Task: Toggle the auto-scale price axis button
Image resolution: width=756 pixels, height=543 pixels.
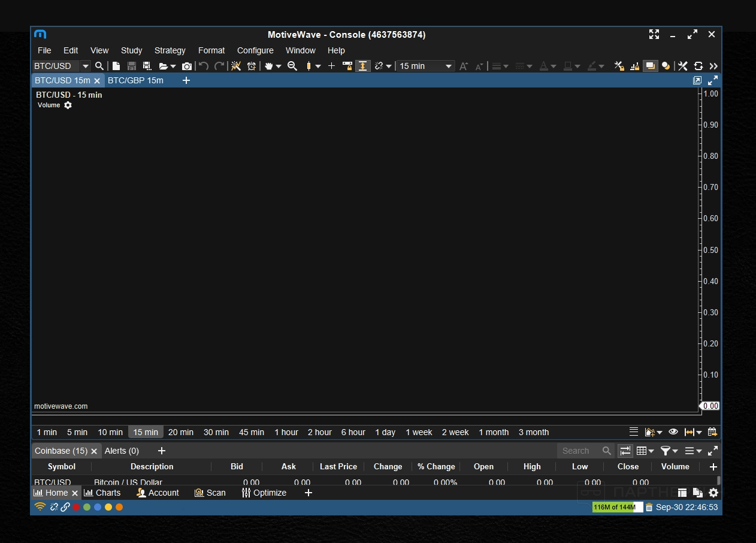Action: [362, 66]
